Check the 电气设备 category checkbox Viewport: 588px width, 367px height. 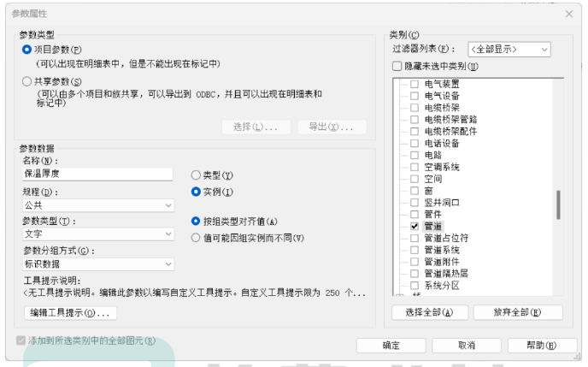click(x=415, y=96)
